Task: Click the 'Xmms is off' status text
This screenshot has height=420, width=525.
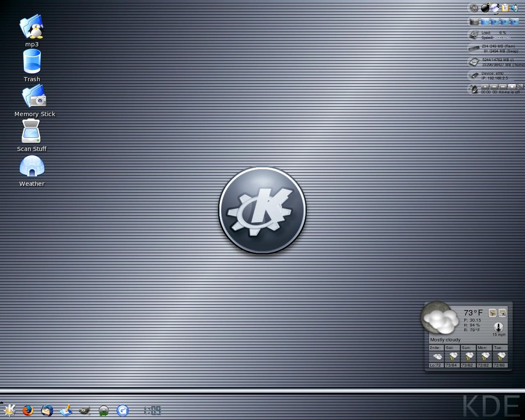Action: click(x=508, y=92)
